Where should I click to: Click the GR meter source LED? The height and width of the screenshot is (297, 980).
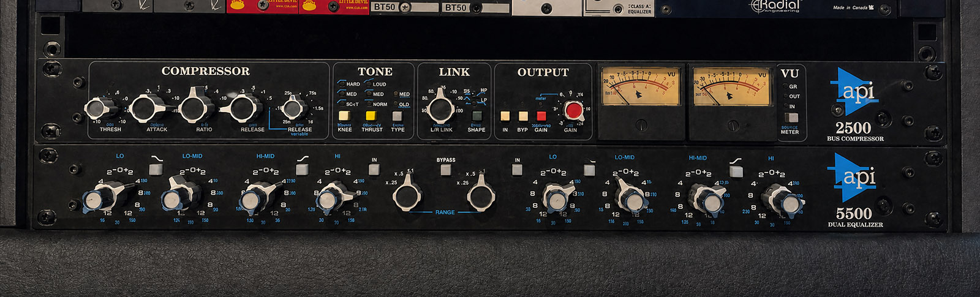click(x=786, y=86)
